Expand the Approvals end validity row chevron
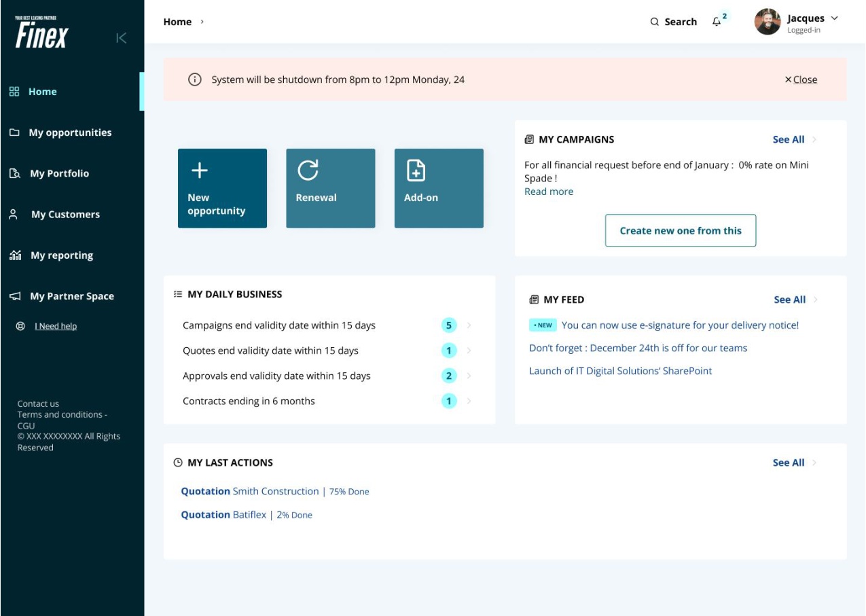The width and height of the screenshot is (866, 616). click(469, 376)
